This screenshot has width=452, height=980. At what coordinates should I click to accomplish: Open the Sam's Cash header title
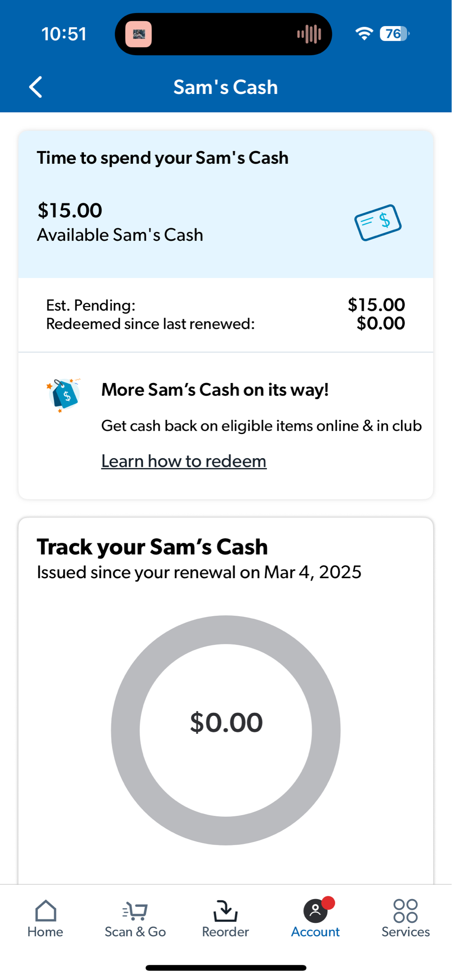(226, 87)
